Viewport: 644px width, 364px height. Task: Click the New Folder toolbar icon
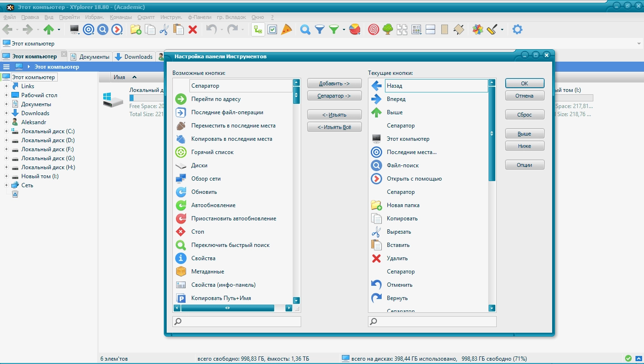(x=136, y=29)
